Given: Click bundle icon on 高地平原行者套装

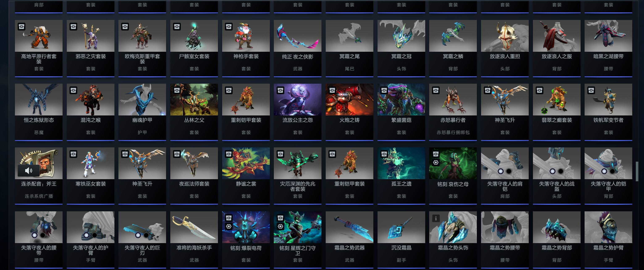Looking at the screenshot, I should 21,26.
